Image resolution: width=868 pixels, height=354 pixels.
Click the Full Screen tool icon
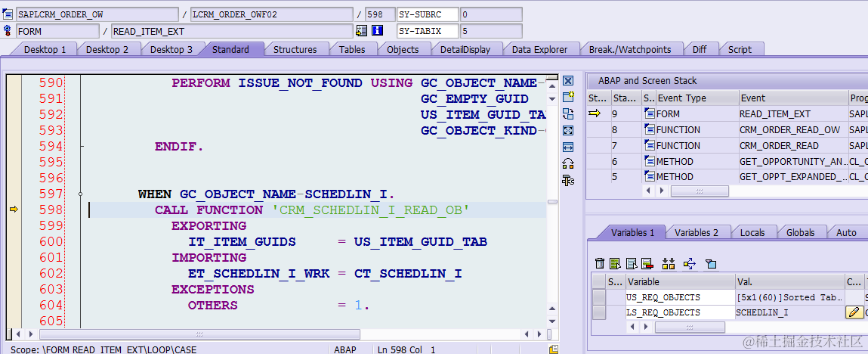coord(568,131)
